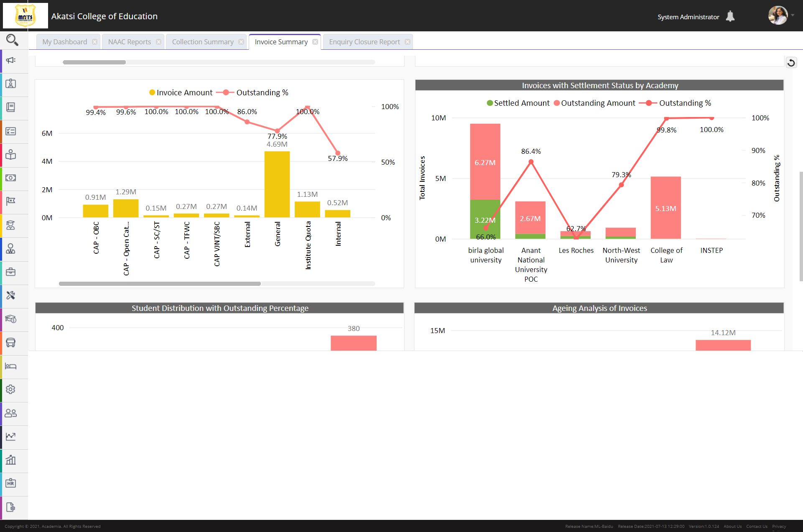Click the notification bell icon
Screen dimensions: 803x532
[731, 16]
